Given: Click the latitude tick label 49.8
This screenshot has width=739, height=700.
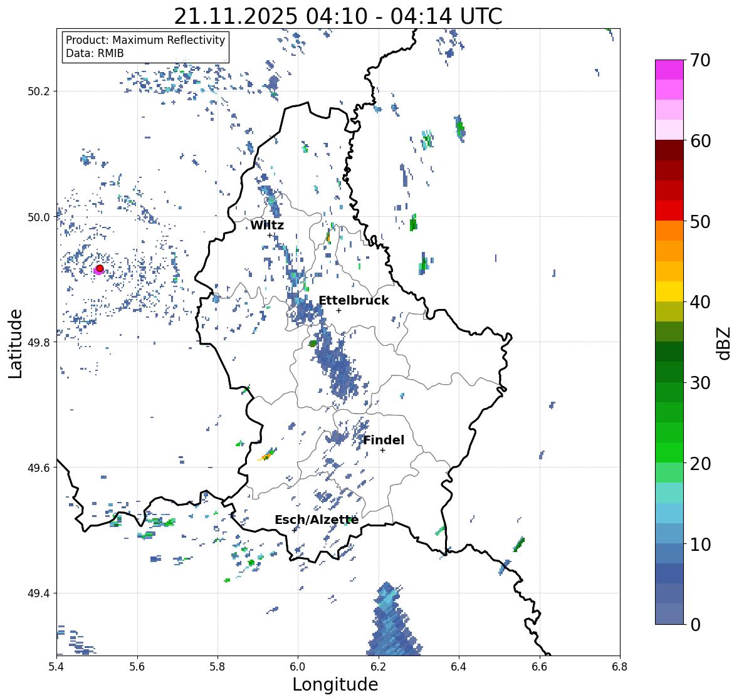Looking at the screenshot, I should [x=39, y=342].
